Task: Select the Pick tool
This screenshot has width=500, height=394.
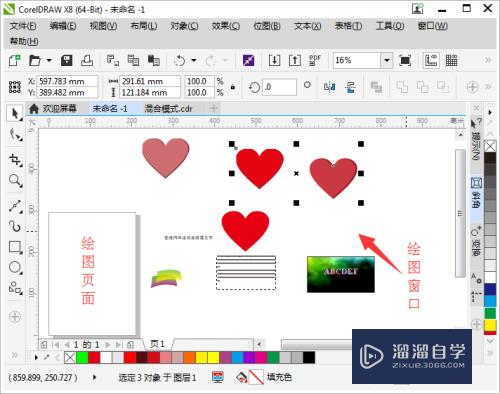Action: coord(15,114)
